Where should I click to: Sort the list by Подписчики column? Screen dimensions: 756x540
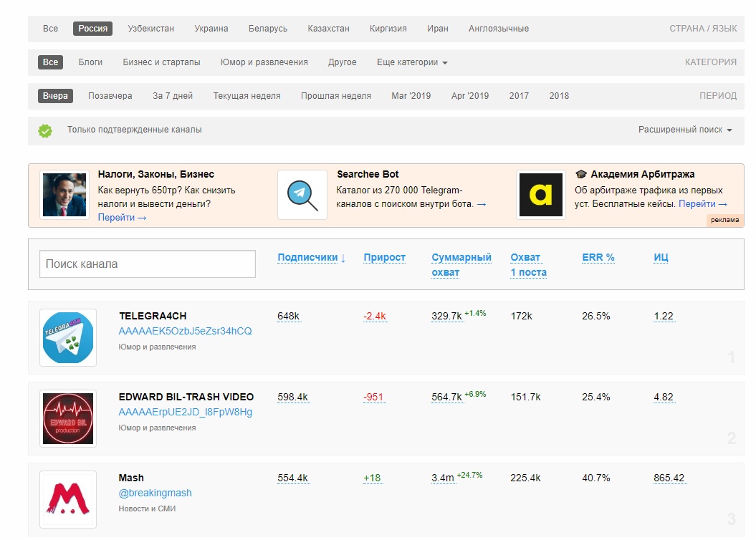311,258
